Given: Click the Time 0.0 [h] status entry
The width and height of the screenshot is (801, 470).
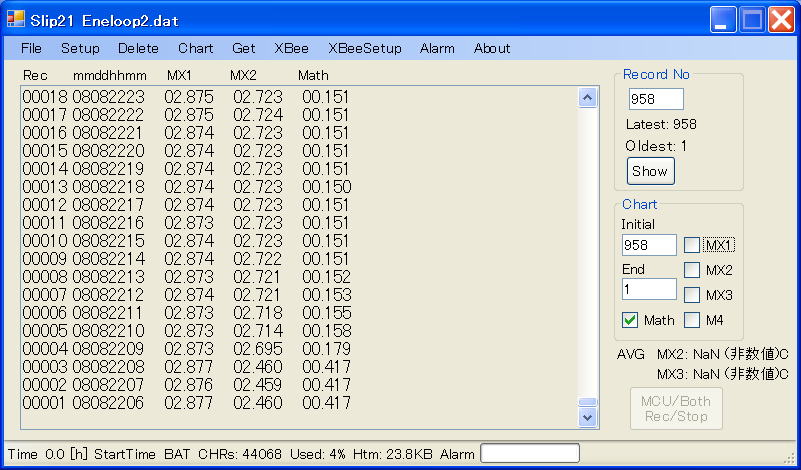Looking at the screenshot, I should click(48, 454).
